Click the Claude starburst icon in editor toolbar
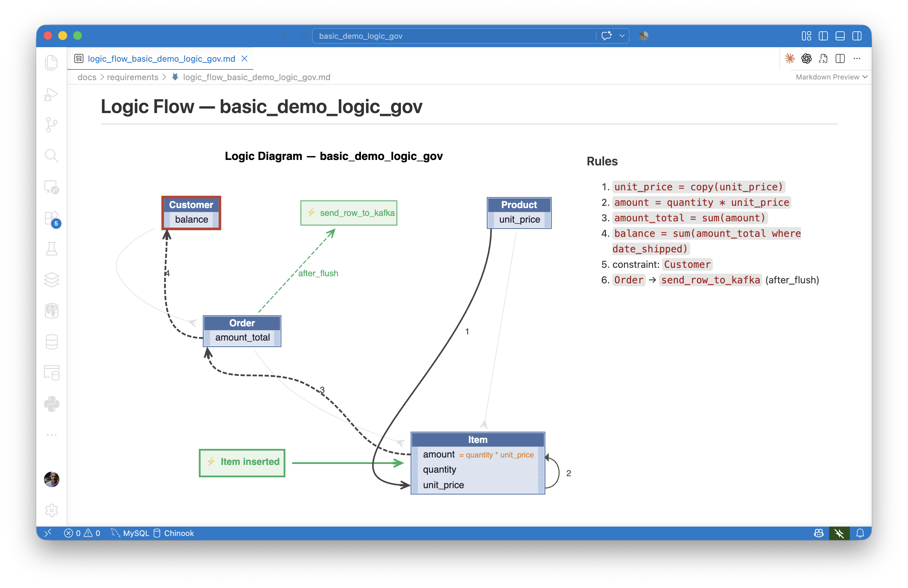 coord(790,58)
